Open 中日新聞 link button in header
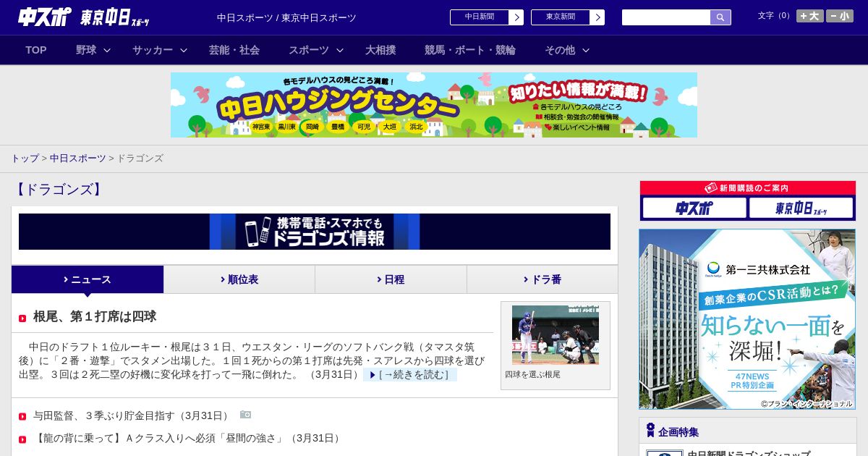The height and width of the screenshot is (456, 868). point(487,17)
